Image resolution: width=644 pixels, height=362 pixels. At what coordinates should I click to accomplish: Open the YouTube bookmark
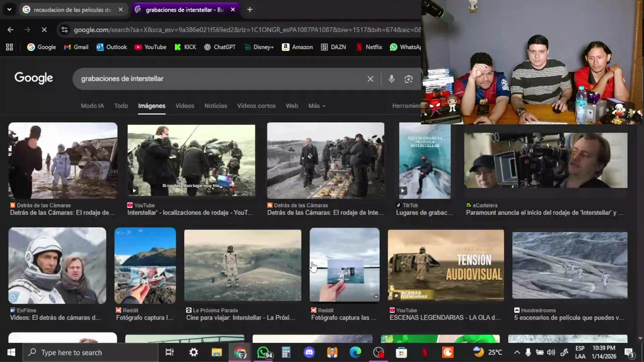click(150, 47)
